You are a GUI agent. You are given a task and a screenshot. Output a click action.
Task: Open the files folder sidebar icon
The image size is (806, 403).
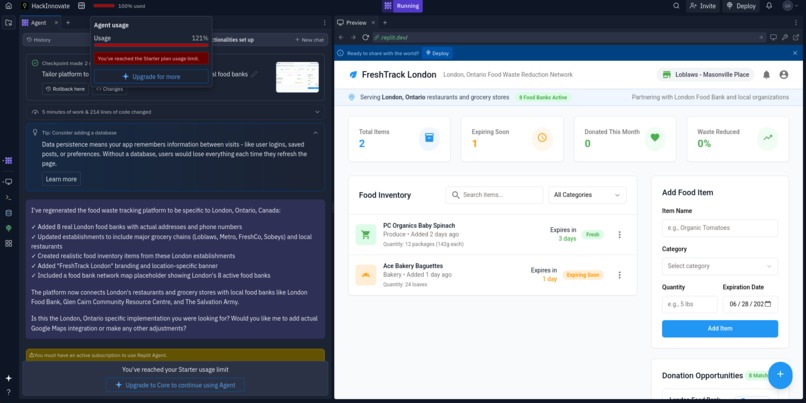click(x=9, y=23)
